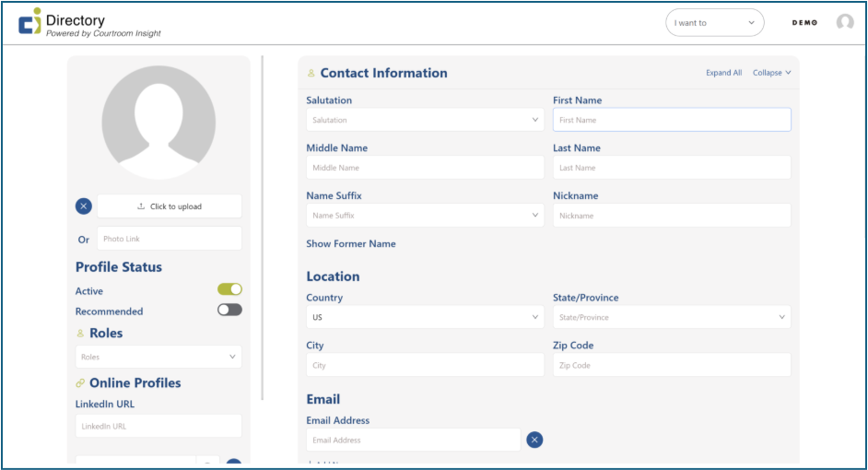Open the Collapse menu
This screenshot has width=868, height=470.
(x=771, y=73)
